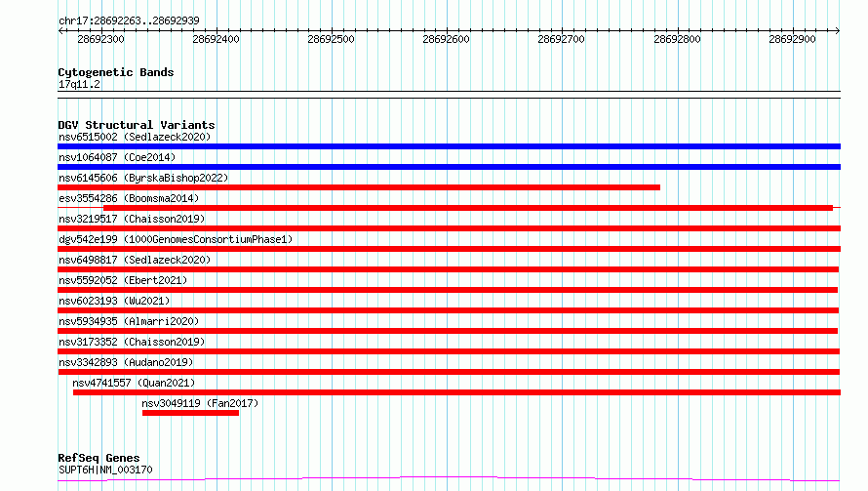Image resolution: width=868 pixels, height=491 pixels.
Task: Click the red bar under nsv6023193 (Wu2021)
Action: pos(448,310)
